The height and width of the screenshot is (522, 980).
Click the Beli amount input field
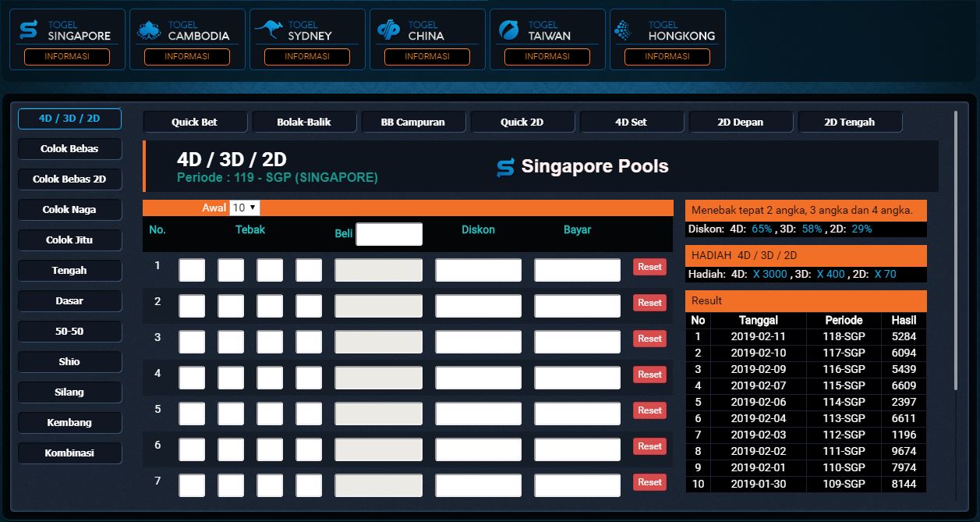tap(388, 233)
